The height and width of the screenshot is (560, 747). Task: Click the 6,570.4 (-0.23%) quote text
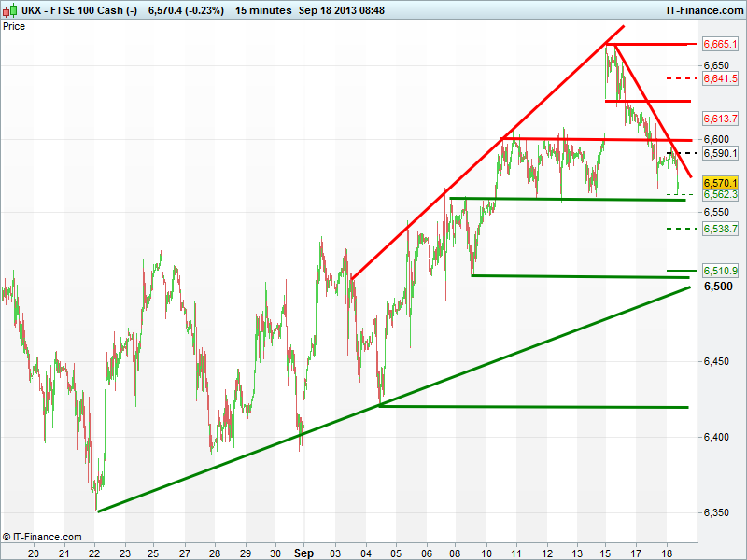[186, 10]
